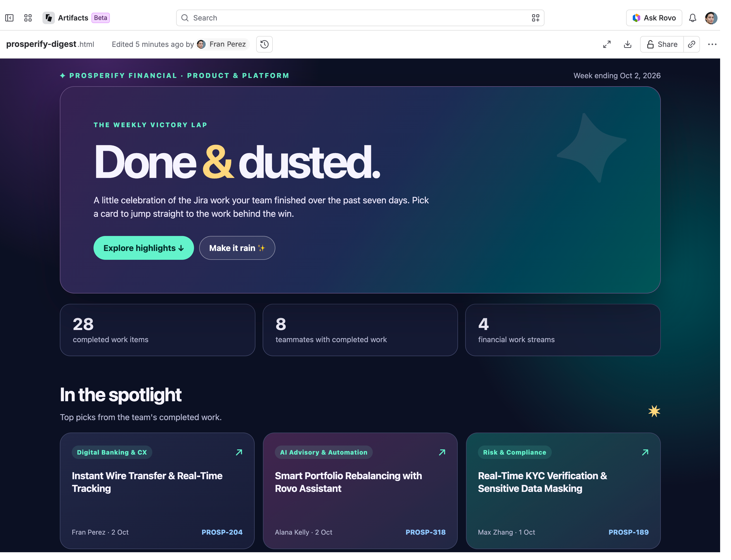Click Fran Perez editor name
The height and width of the screenshot is (560, 731).
(227, 44)
